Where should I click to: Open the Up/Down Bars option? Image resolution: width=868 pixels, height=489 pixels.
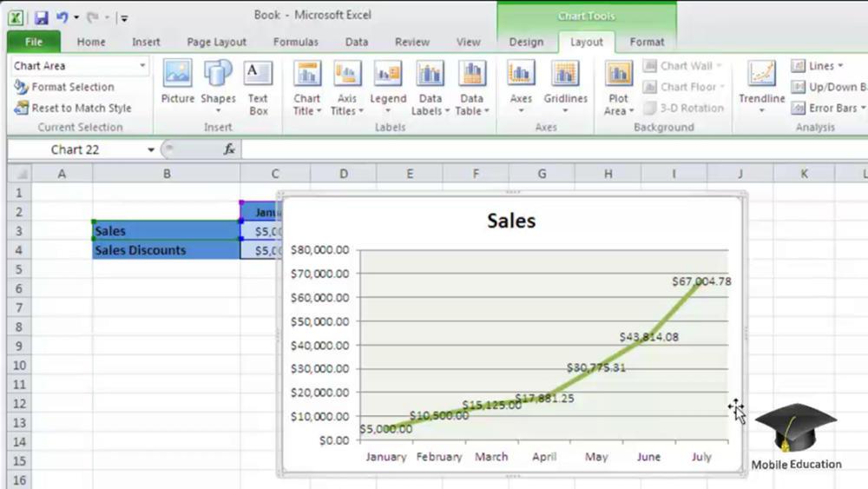829,87
